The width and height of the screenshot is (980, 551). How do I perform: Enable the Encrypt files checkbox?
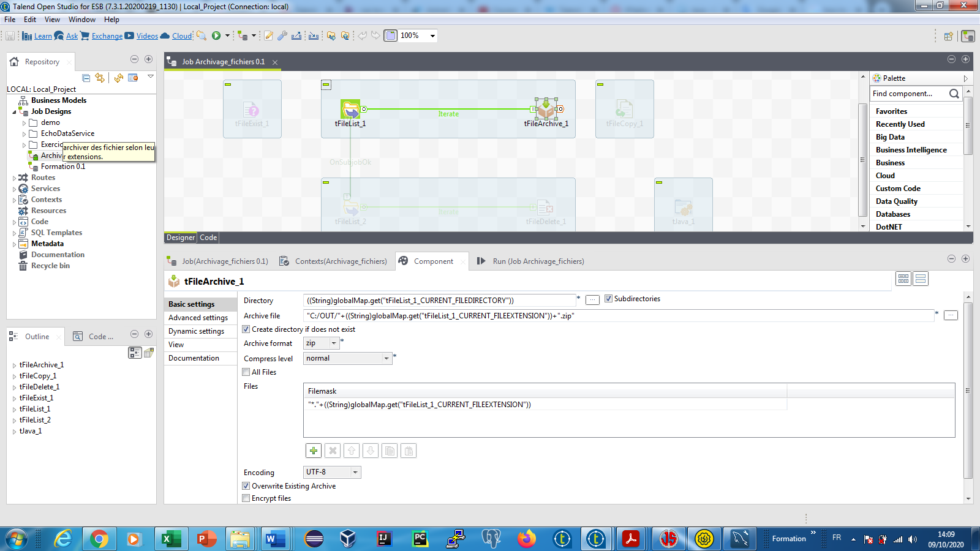click(246, 498)
